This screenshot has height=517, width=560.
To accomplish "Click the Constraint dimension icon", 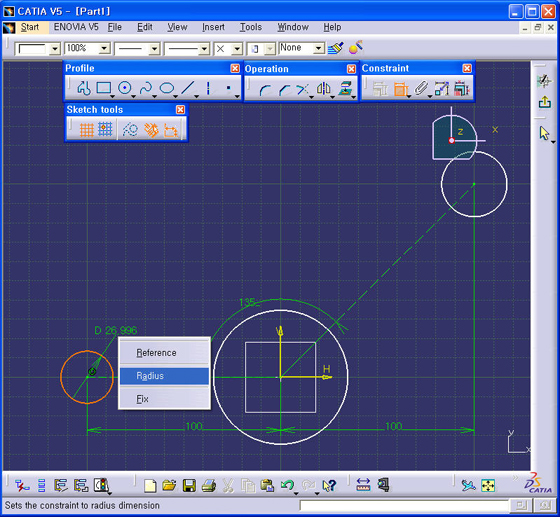I will 401,89.
